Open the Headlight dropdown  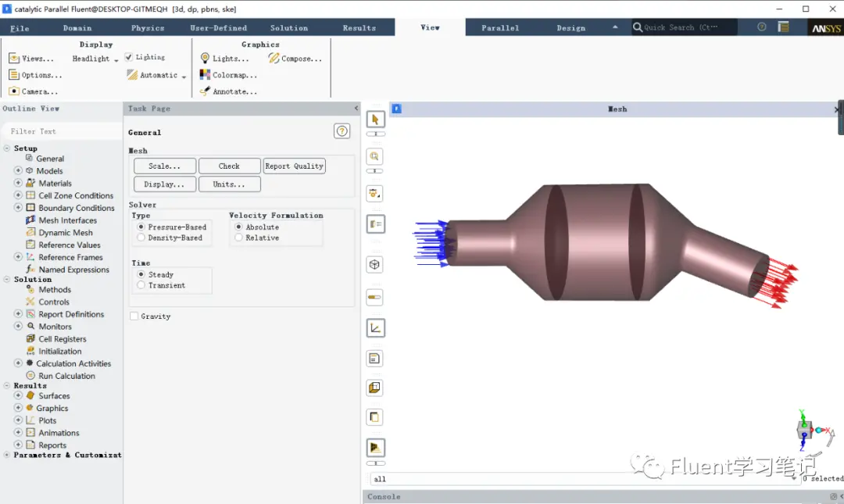pyautogui.click(x=95, y=59)
